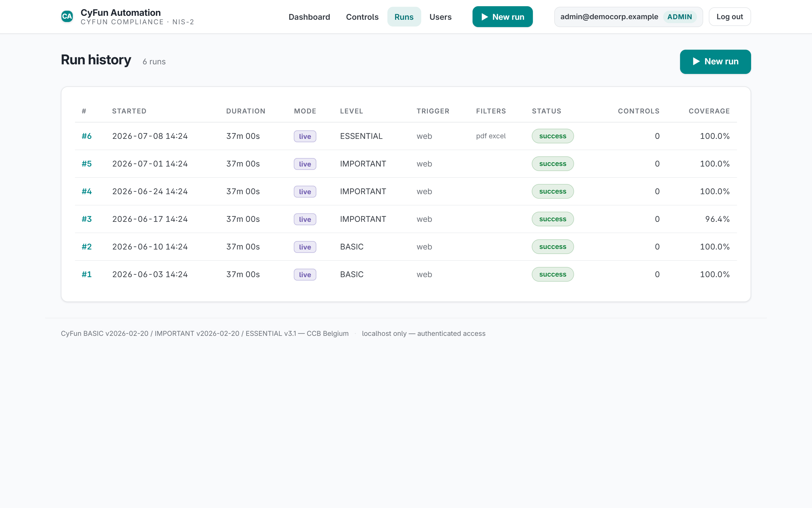The width and height of the screenshot is (812, 508).
Task: Click the success status of run #1
Action: [553, 274]
